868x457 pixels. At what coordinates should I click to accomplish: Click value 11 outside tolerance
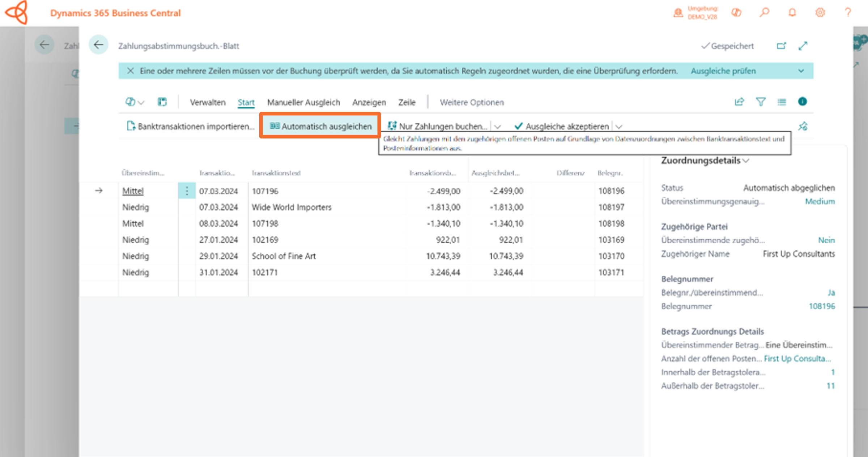coord(830,386)
